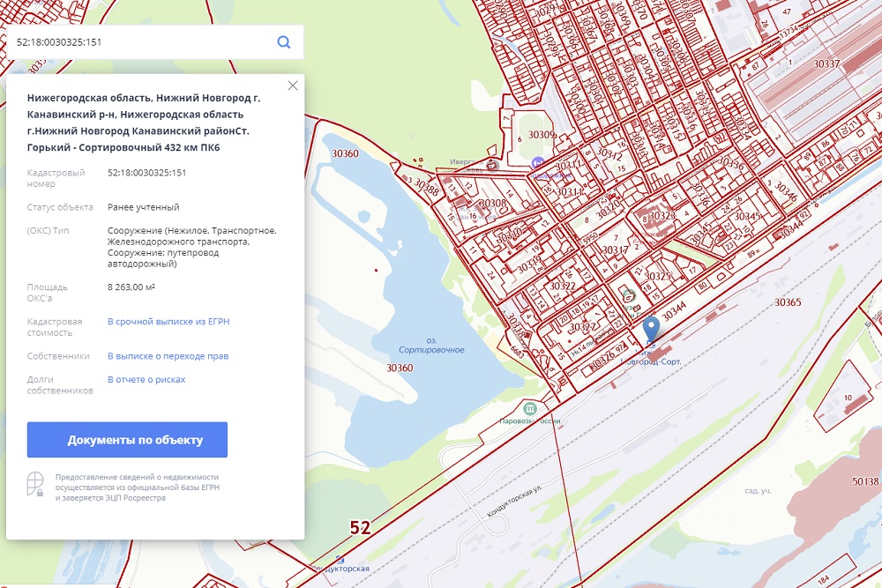The height and width of the screenshot is (588, 882).
Task: Click the magnifying glass search icon
Action: [x=283, y=42]
